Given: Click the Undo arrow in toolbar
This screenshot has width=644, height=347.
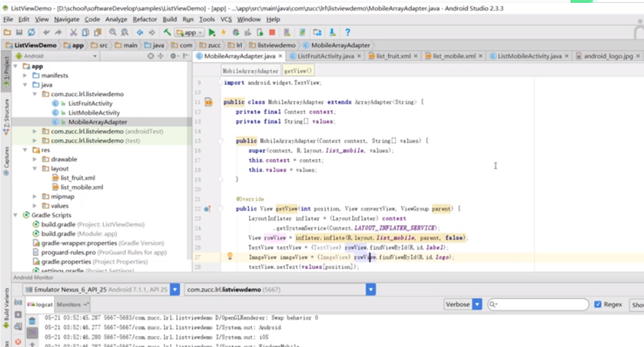Looking at the screenshot, I should (x=47, y=32).
